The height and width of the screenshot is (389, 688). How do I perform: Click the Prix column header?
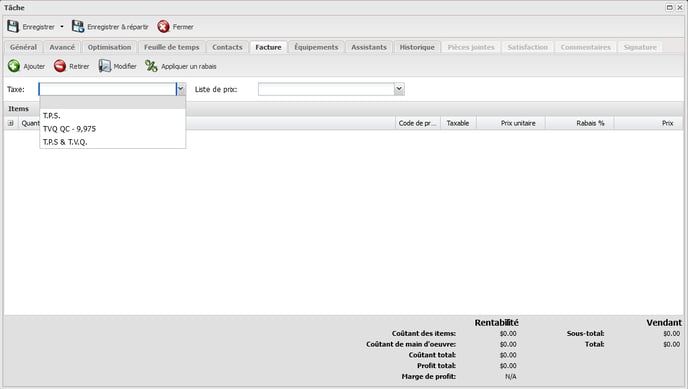(649, 123)
